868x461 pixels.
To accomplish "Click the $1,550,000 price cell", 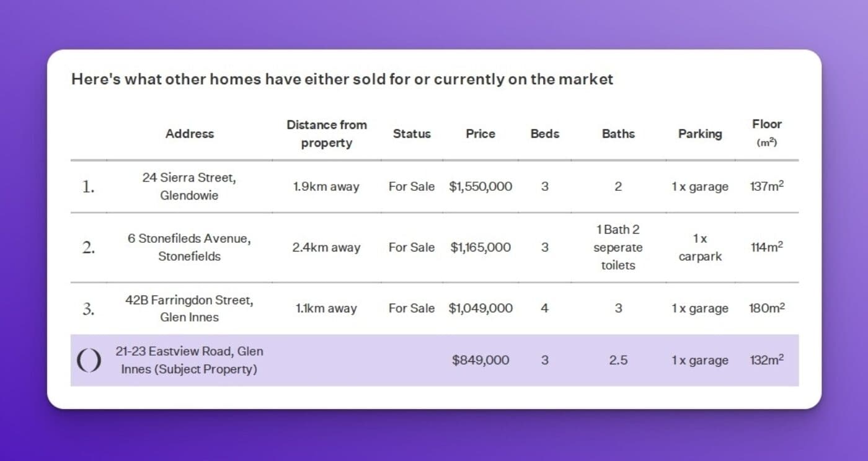I will point(480,187).
